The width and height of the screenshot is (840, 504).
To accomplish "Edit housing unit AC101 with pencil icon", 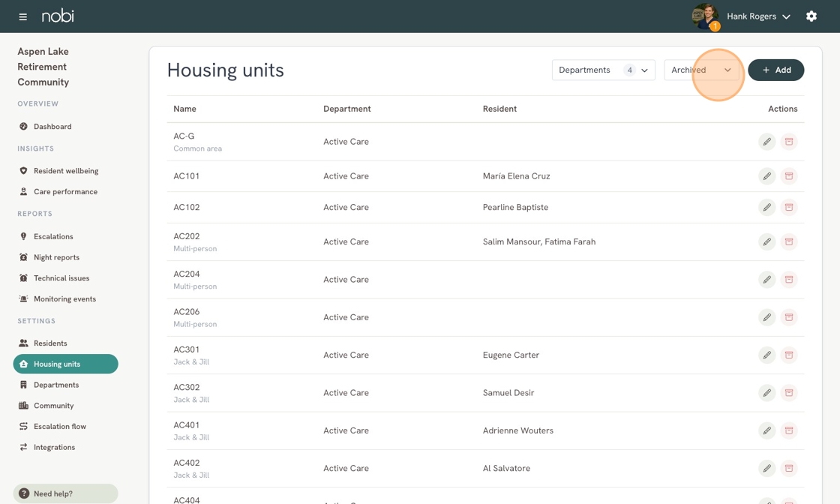I will 766,176.
